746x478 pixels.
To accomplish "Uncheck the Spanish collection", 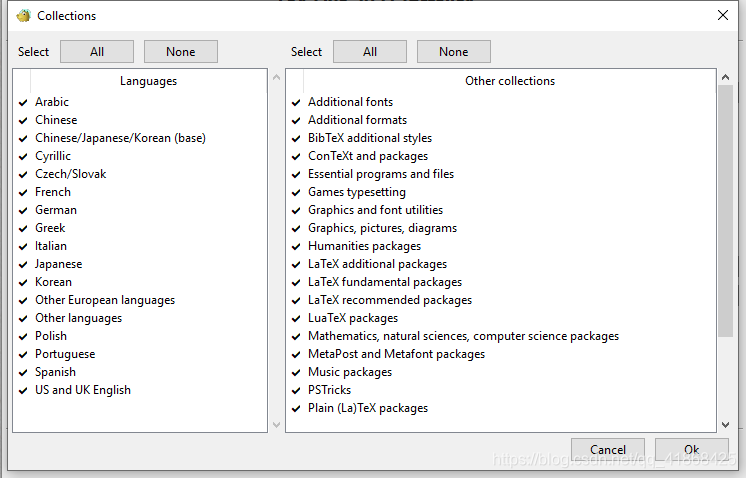I will [x=23, y=372].
